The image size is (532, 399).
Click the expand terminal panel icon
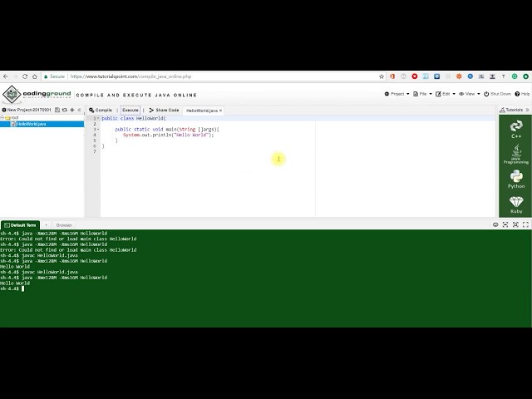[x=515, y=224]
